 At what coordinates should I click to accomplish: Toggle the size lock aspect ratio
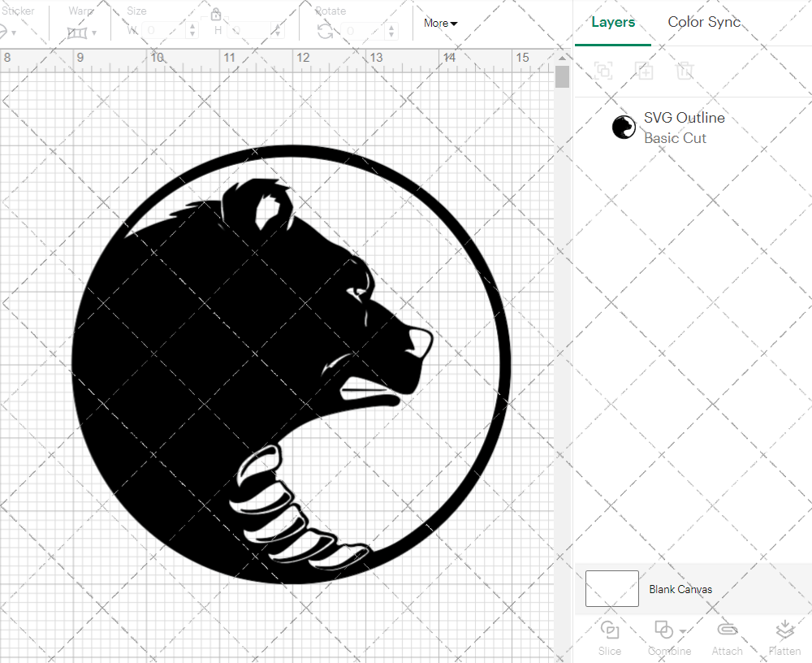216,14
